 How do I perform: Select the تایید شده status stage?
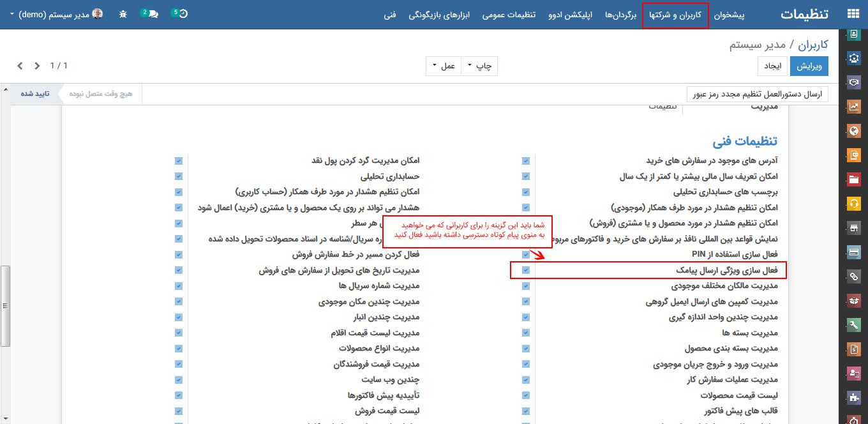click(x=35, y=94)
